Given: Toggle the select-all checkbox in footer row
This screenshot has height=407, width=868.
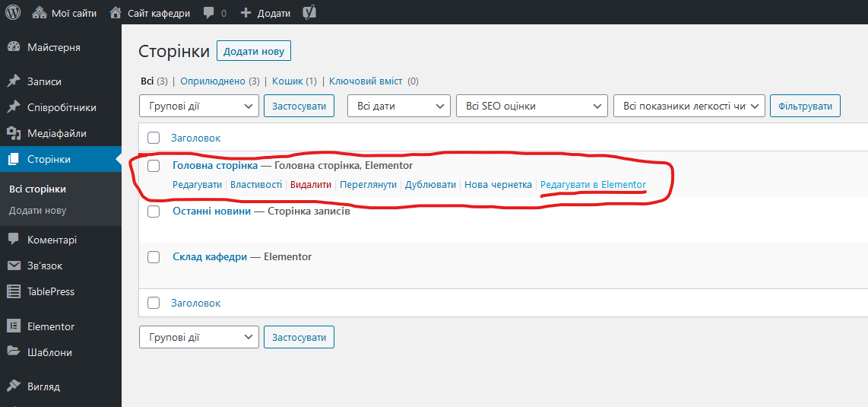Looking at the screenshot, I should tap(154, 303).
